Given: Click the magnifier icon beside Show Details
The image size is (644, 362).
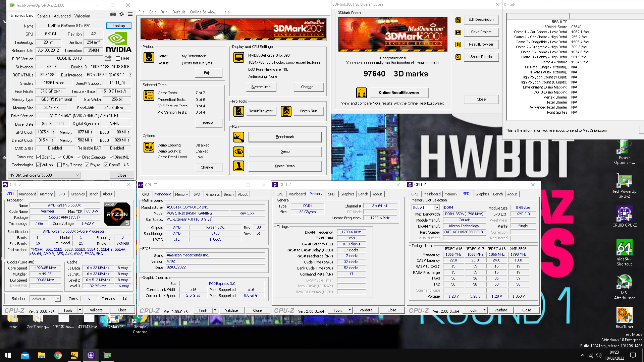Looking at the screenshot, I should pos(458,57).
